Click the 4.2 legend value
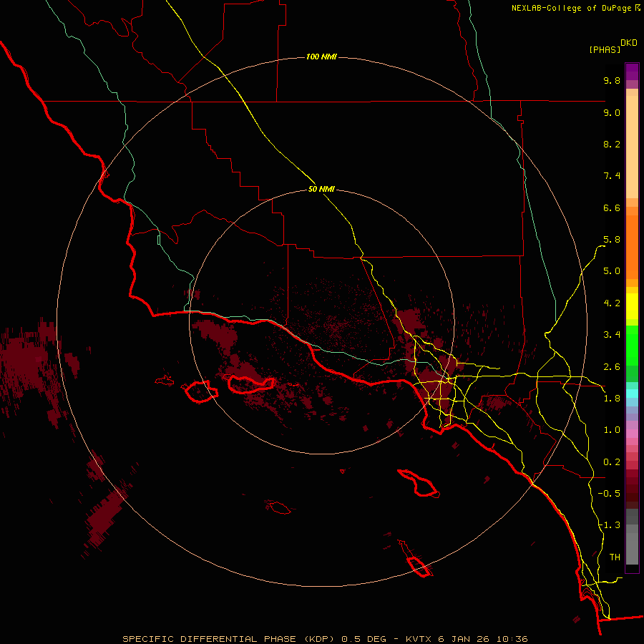The width and height of the screenshot is (644, 644). [x=612, y=303]
